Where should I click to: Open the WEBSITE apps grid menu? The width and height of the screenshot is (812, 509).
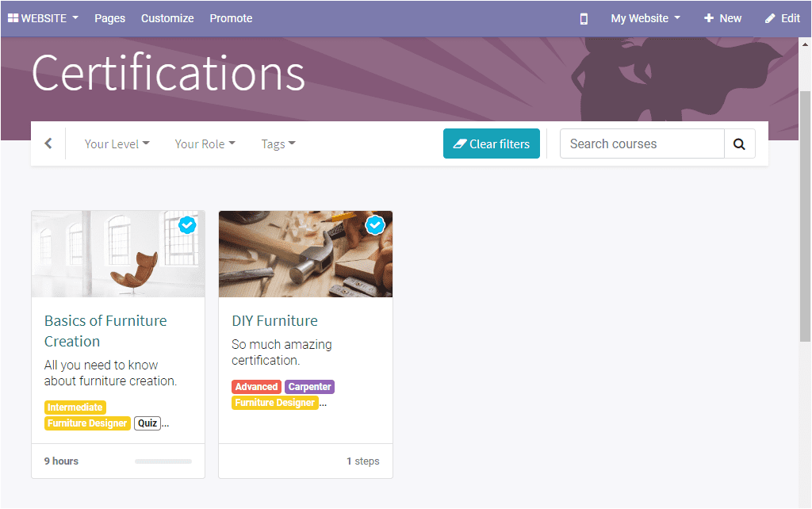(43, 18)
